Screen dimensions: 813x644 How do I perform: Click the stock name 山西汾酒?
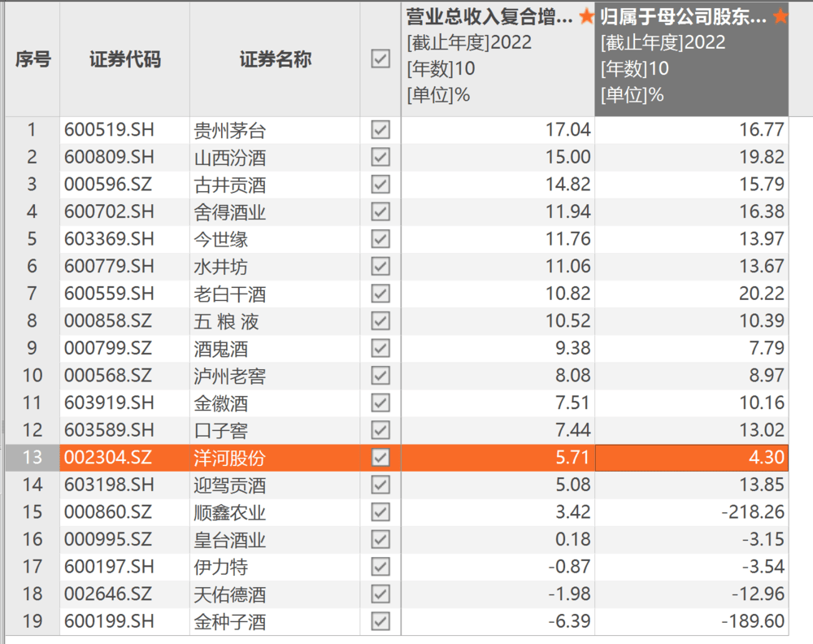coord(230,158)
